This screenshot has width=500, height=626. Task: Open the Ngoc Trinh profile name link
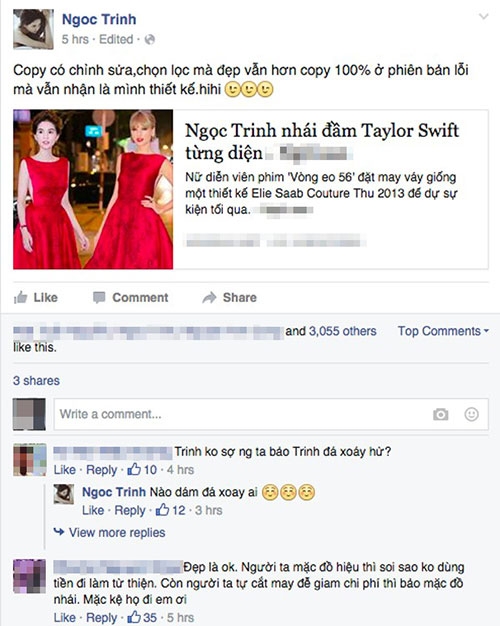[99, 19]
